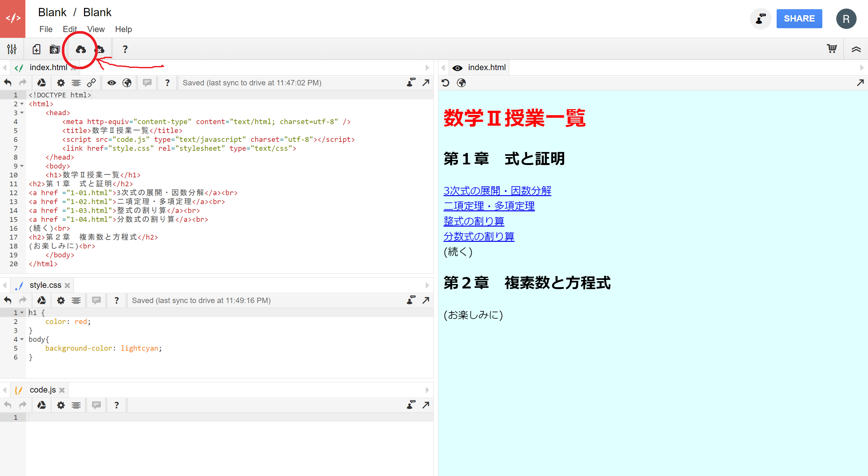
Task: Open gear settings in index.html toolbar
Action: pos(61,83)
